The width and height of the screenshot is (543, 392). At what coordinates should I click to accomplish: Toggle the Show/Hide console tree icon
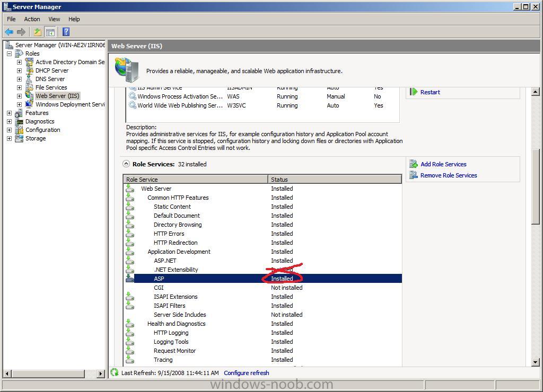tap(50, 32)
